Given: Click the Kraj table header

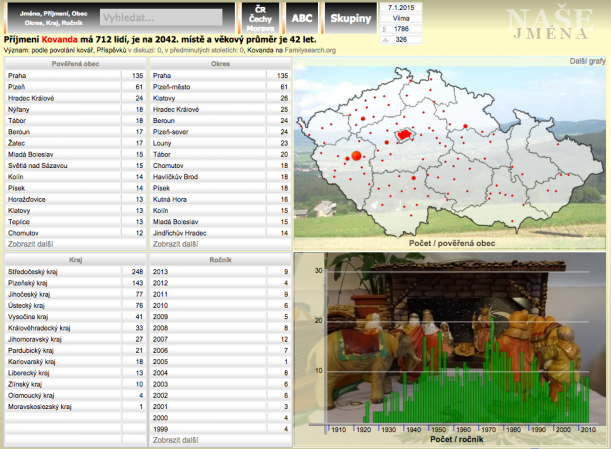Looking at the screenshot, I should pyautogui.click(x=76, y=258).
